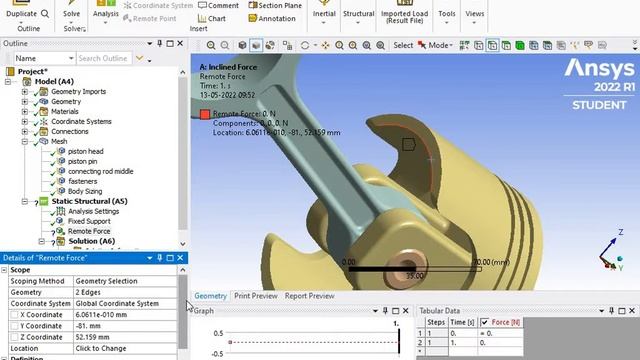This screenshot has height=360, width=640.
Task: Collapse the Model (A4) tree node
Action: [8, 82]
